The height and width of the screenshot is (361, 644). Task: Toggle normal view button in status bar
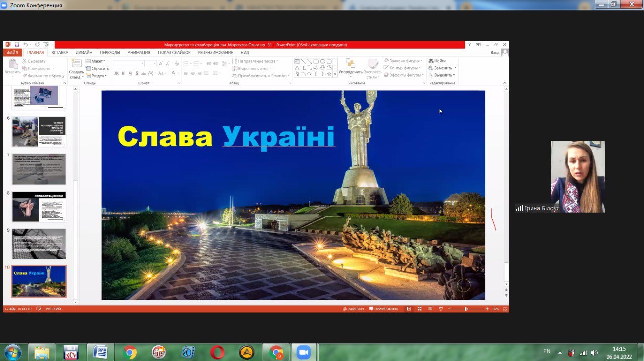409,309
